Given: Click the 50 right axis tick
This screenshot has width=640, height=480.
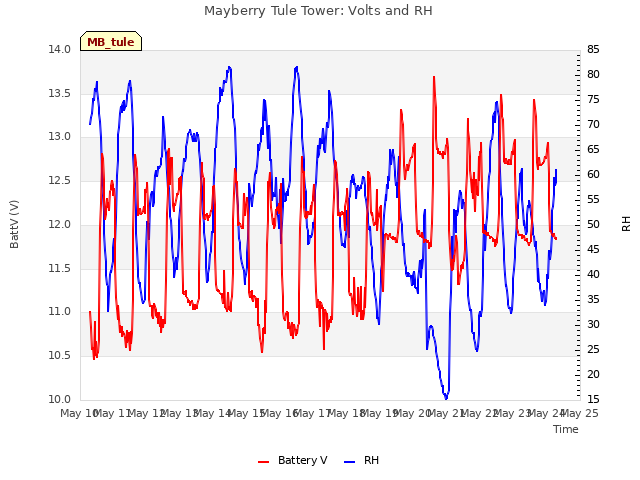Looking at the screenshot, I should 593,224.
